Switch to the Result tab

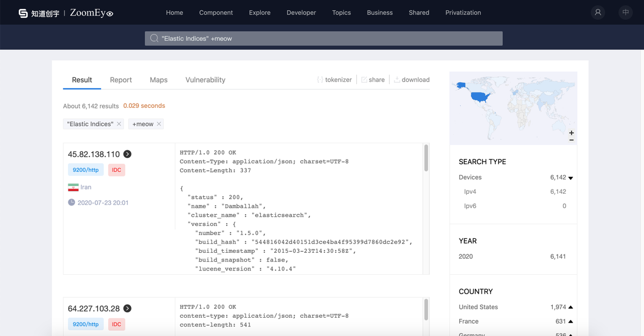coord(82,80)
